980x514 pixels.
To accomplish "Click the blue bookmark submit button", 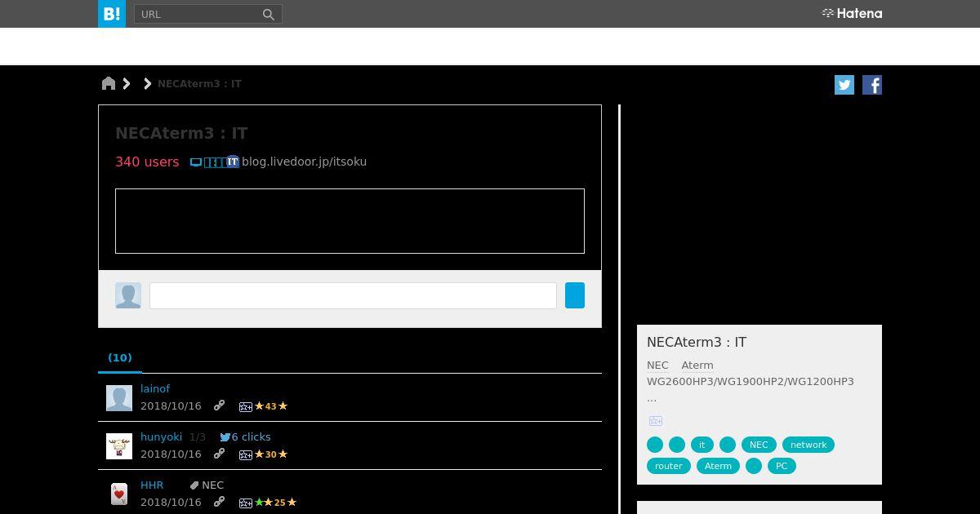I will [x=575, y=295].
